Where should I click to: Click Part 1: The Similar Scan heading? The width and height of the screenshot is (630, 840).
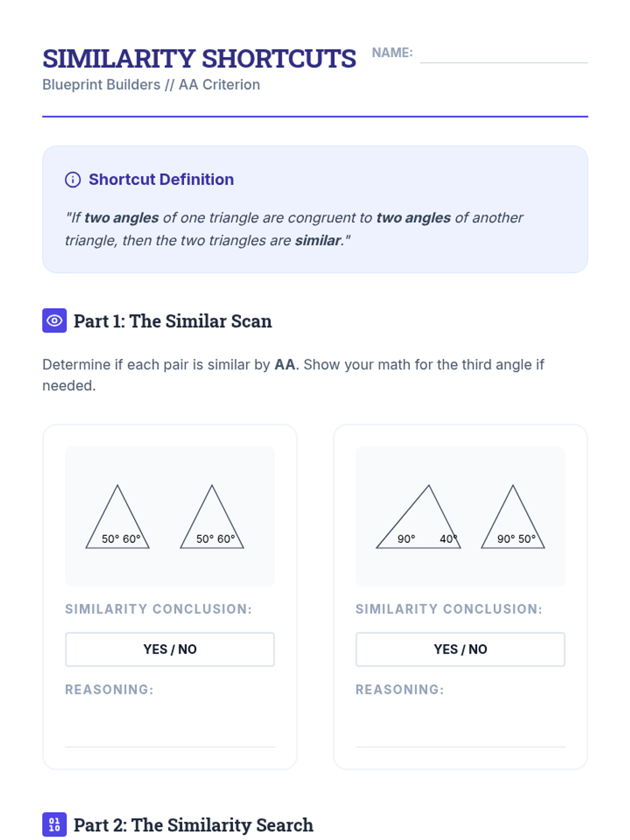pos(173,321)
